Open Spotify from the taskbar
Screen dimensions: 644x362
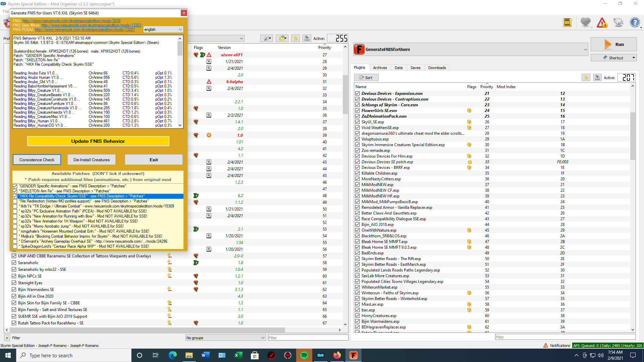tap(304, 355)
